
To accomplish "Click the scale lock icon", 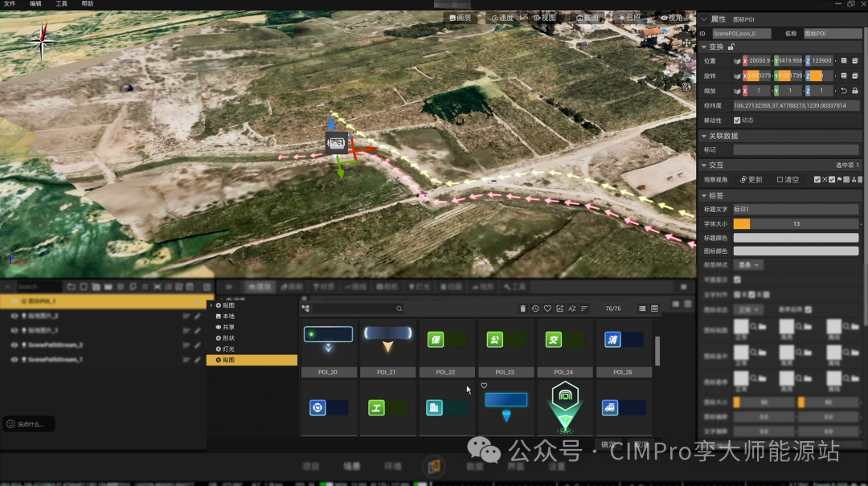I will [854, 91].
